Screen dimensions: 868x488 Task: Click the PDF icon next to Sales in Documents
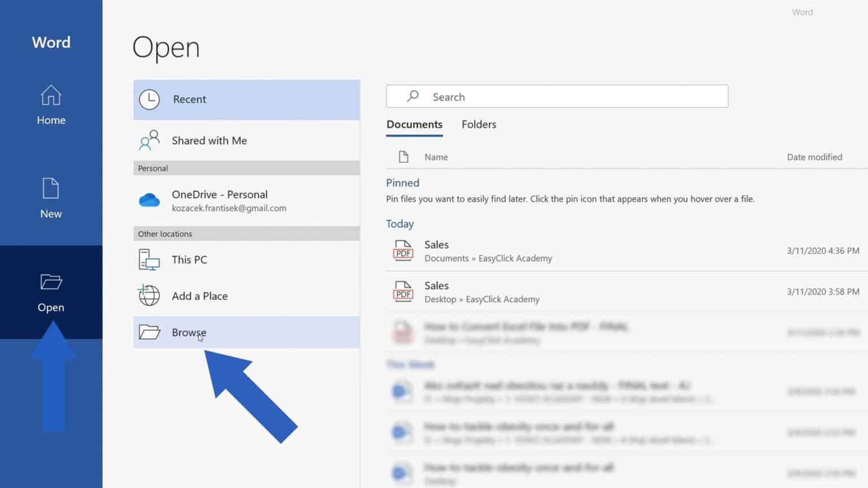click(402, 251)
